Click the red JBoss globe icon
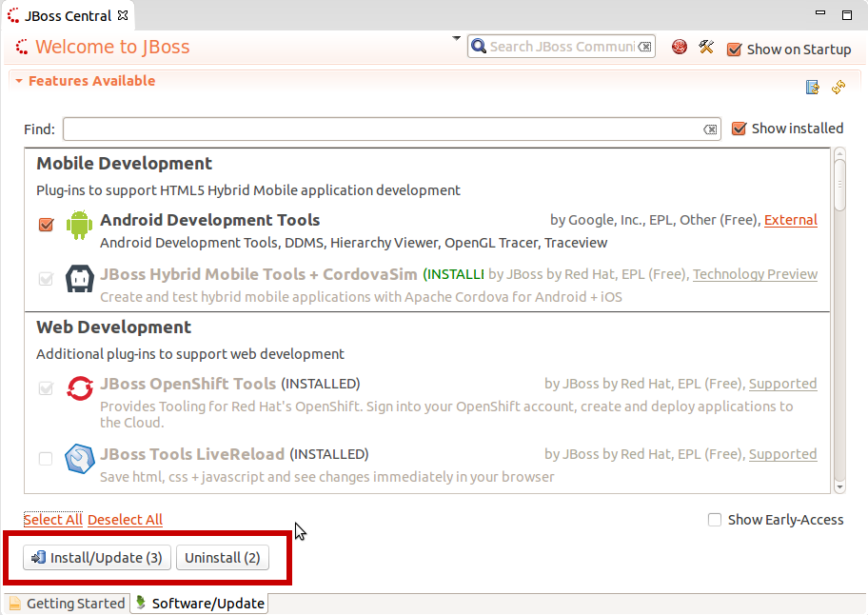This screenshot has width=868, height=615. click(x=680, y=47)
